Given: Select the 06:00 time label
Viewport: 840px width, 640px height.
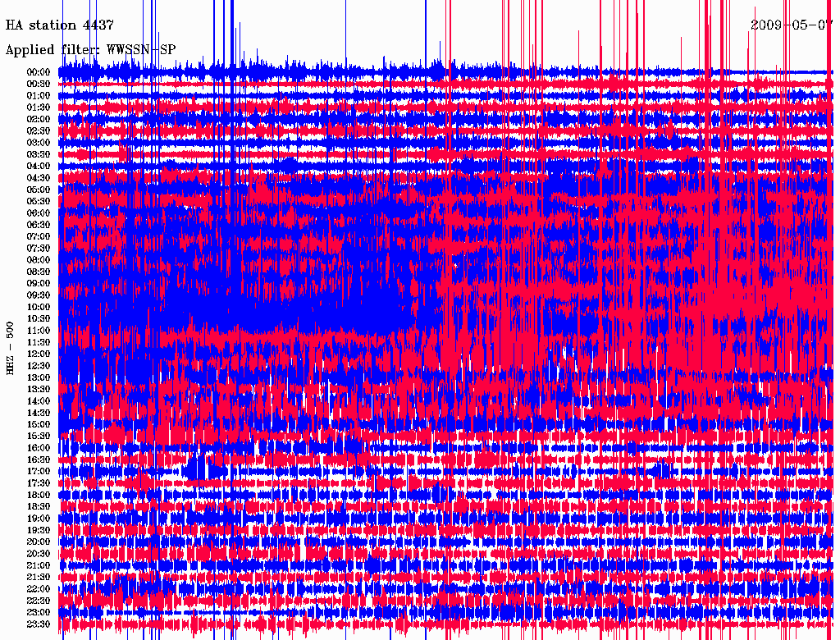Looking at the screenshot, I should coord(39,213).
